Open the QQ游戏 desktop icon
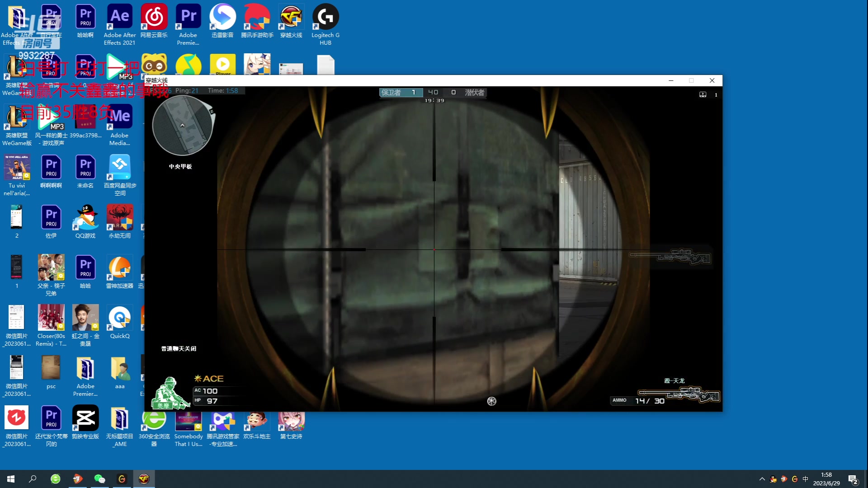Viewport: 868px width, 488px height. point(85,219)
